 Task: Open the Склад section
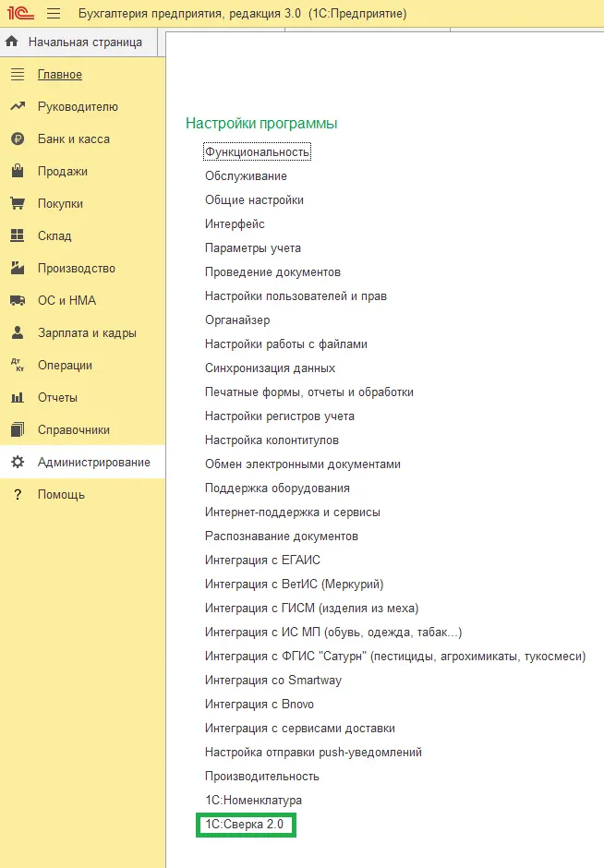pos(54,235)
